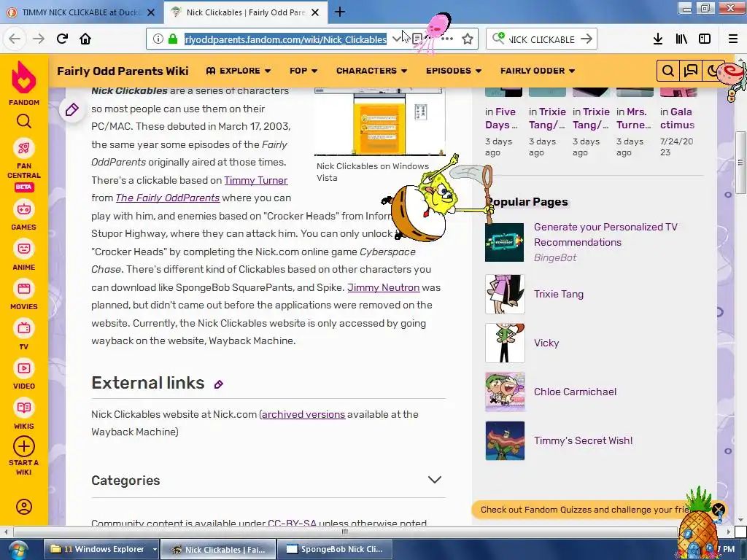Open Fan Central beta section
This screenshot has width=747, height=560.
[24, 166]
